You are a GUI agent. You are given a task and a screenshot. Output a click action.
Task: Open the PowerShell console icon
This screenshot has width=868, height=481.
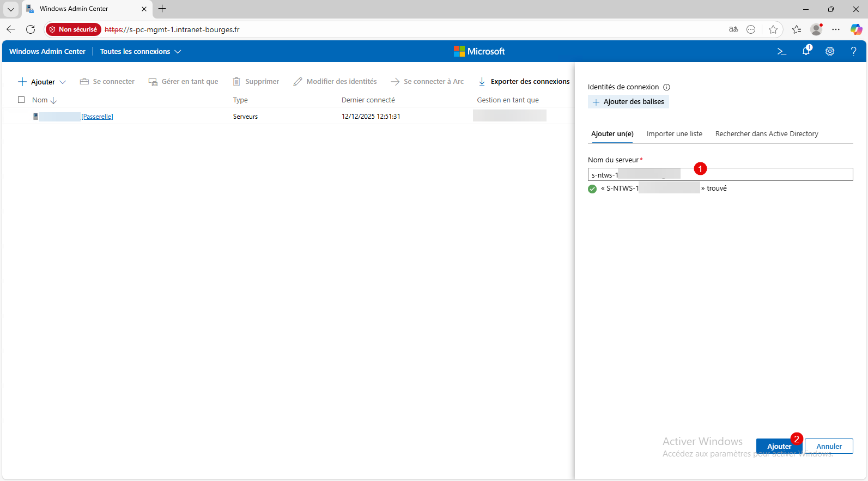click(x=781, y=51)
